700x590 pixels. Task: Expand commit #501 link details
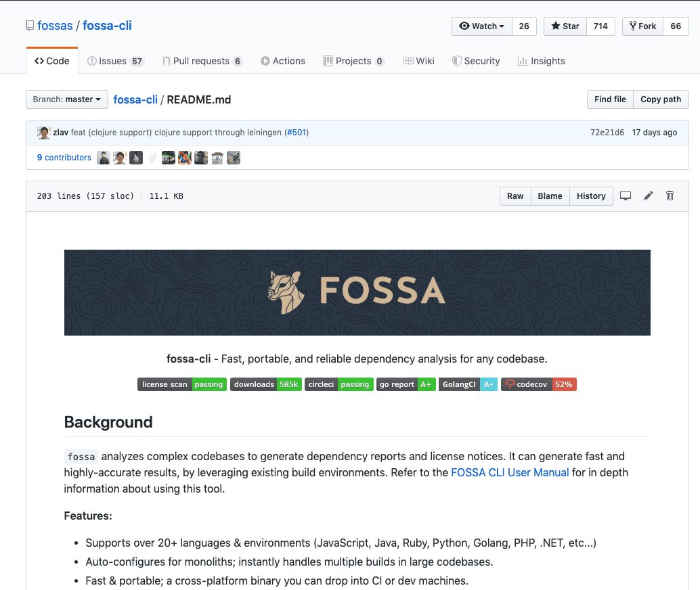coord(297,132)
